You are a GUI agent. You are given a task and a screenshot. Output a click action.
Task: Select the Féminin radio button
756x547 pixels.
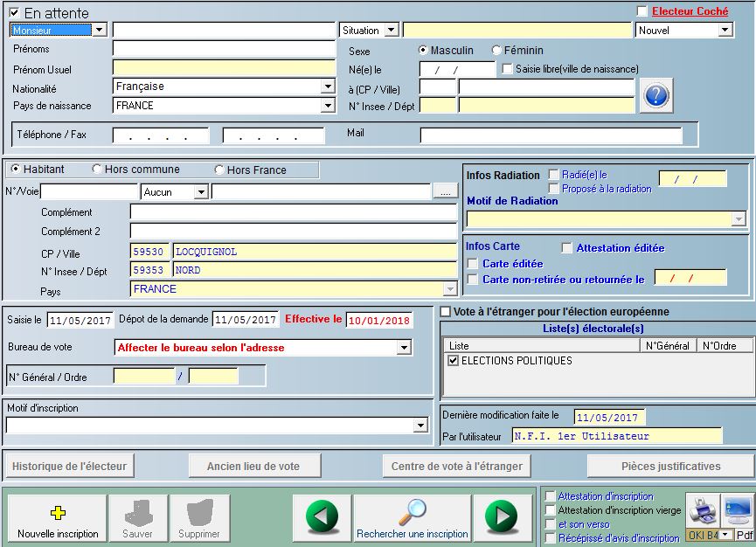pos(496,51)
